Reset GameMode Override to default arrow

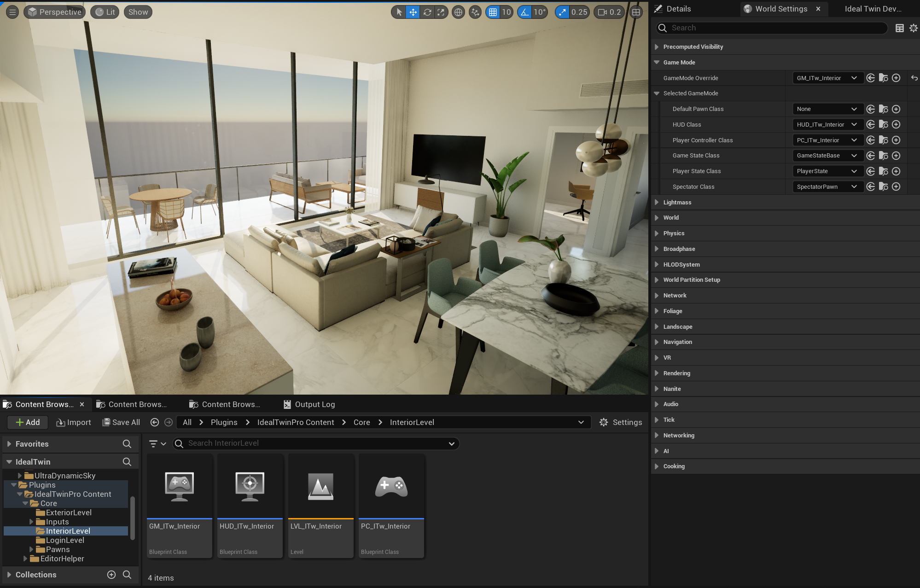click(x=914, y=78)
